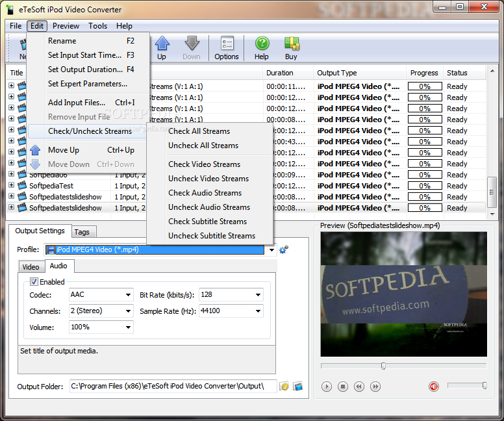Choose Uncheck All Streams
Image resolution: width=504 pixels, height=421 pixels.
click(x=210, y=146)
